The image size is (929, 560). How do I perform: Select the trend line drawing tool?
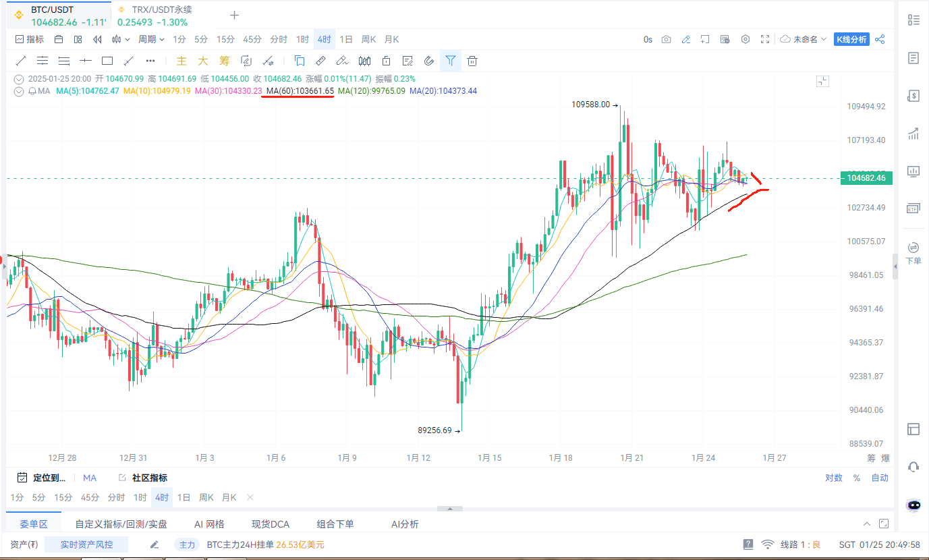click(x=21, y=61)
